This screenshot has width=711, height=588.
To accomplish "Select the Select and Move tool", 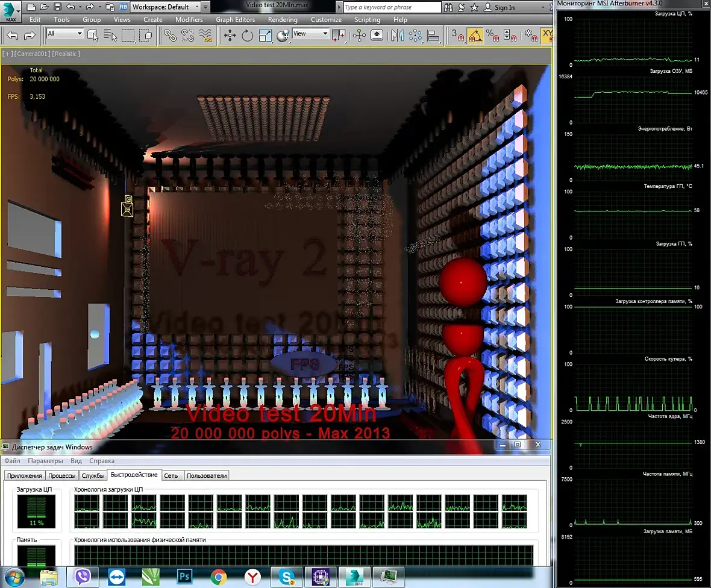I will [230, 36].
